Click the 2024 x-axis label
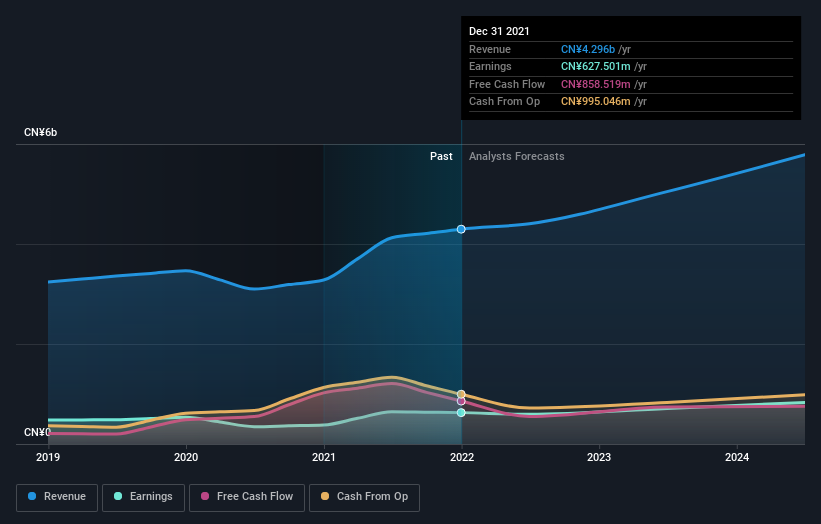This screenshot has width=821, height=524. pyautogui.click(x=737, y=458)
